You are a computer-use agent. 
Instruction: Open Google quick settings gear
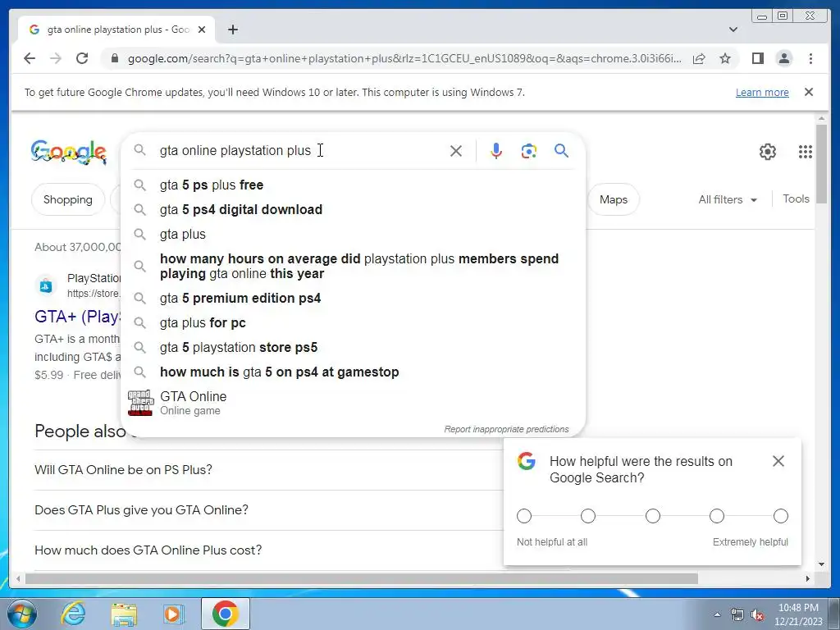(x=768, y=152)
